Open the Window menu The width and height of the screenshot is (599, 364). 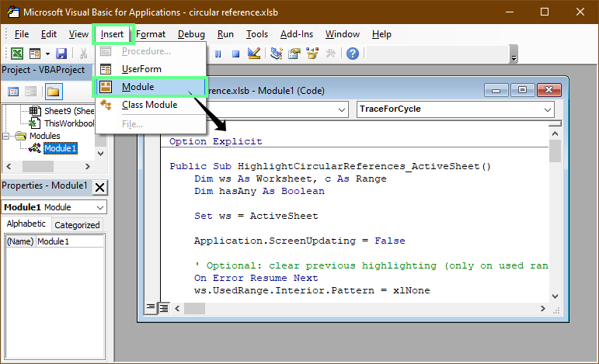click(x=343, y=34)
